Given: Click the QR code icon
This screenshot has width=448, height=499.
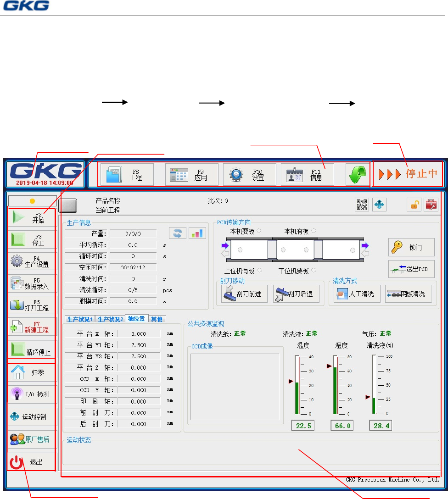Looking at the screenshot, I should click(362, 205).
